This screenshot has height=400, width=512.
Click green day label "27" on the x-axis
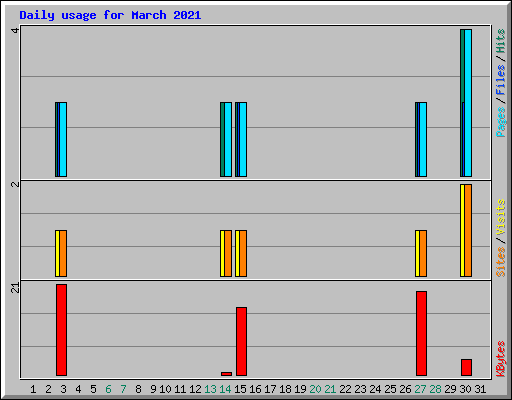click(420, 389)
